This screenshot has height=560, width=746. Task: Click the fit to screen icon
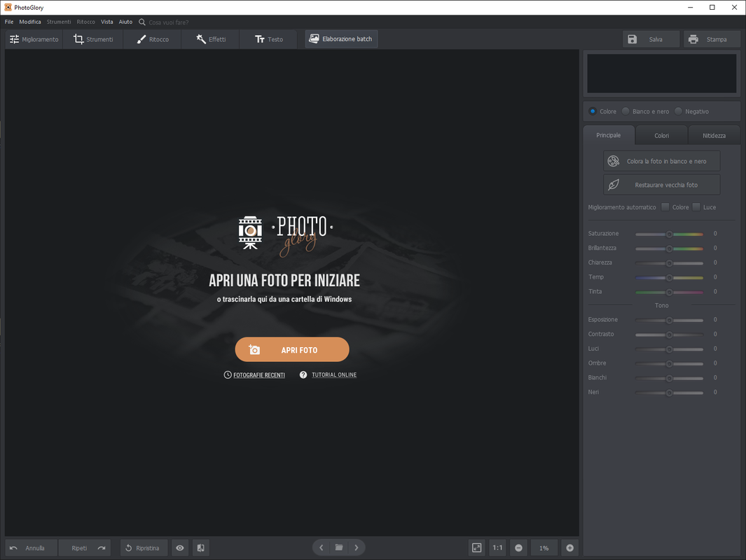click(x=477, y=548)
